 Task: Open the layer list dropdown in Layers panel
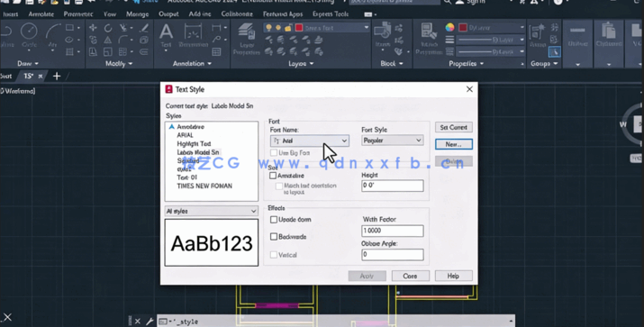point(366,28)
